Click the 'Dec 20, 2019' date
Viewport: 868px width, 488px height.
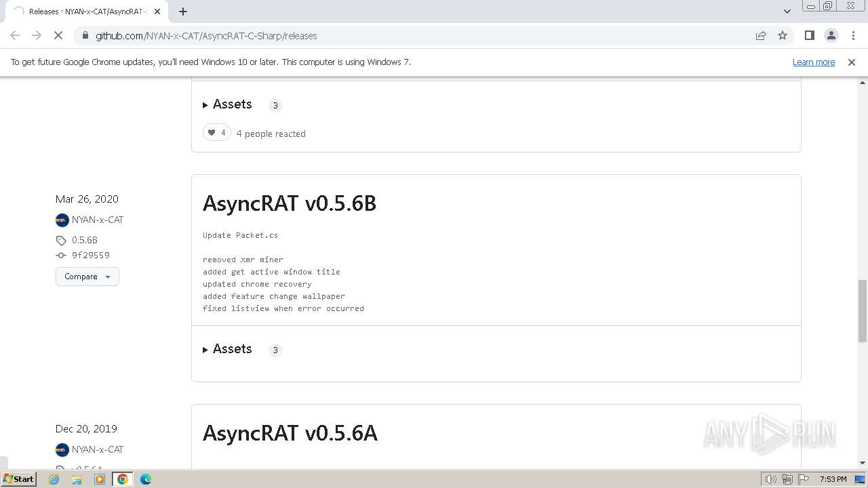click(86, 428)
